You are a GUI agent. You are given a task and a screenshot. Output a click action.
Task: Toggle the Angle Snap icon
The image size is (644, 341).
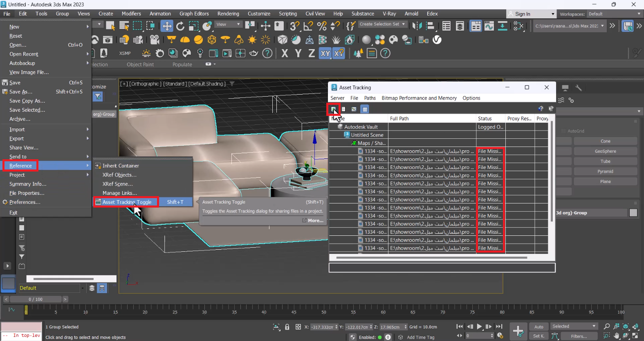[x=308, y=26]
